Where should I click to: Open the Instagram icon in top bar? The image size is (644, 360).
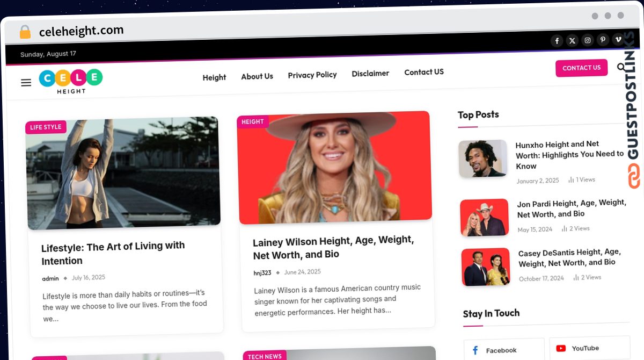pos(588,40)
